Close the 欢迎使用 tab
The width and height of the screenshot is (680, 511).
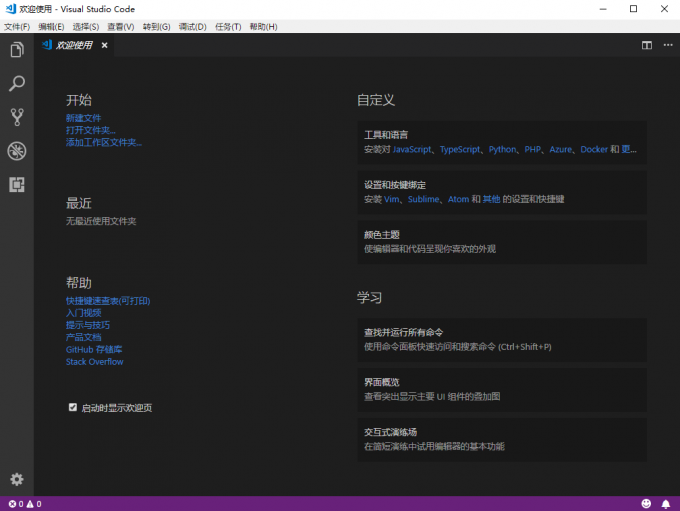105,45
